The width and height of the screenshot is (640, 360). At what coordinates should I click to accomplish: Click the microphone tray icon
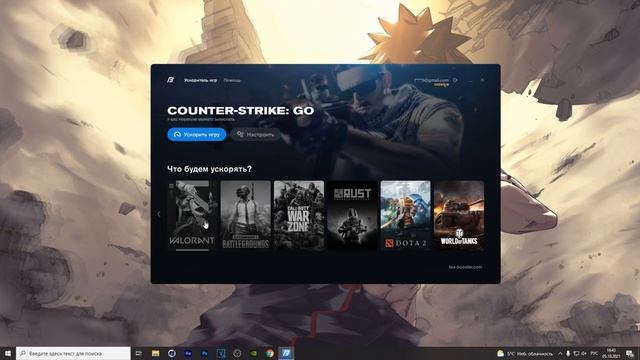click(568, 353)
